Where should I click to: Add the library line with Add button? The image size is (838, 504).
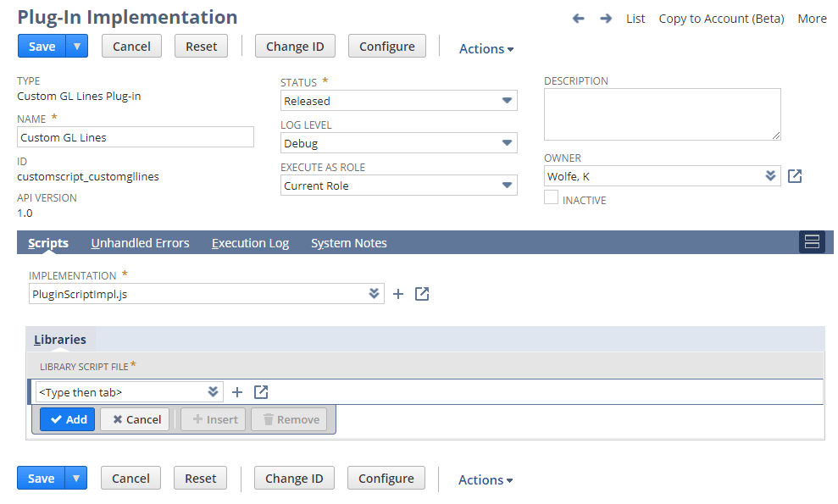(67, 419)
